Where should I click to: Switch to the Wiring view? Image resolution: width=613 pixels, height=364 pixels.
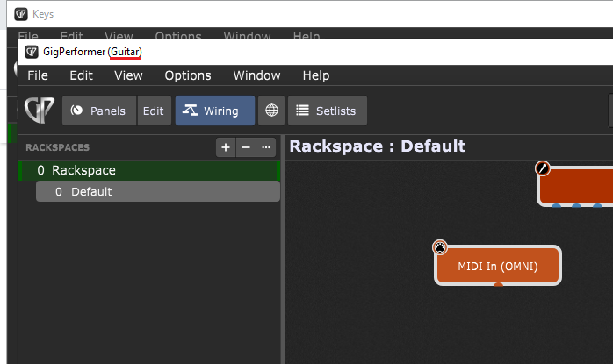(215, 111)
